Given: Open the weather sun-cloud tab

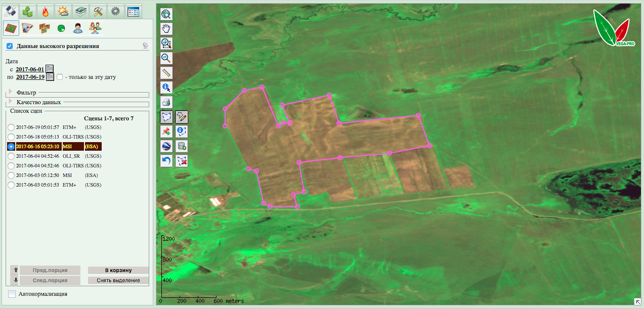Looking at the screenshot, I should (63, 11).
